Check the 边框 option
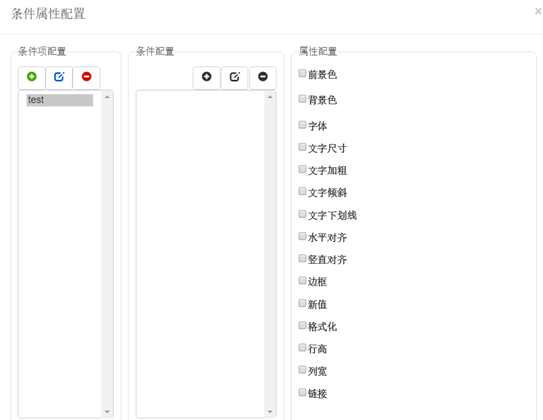The image size is (543, 420). 302,280
